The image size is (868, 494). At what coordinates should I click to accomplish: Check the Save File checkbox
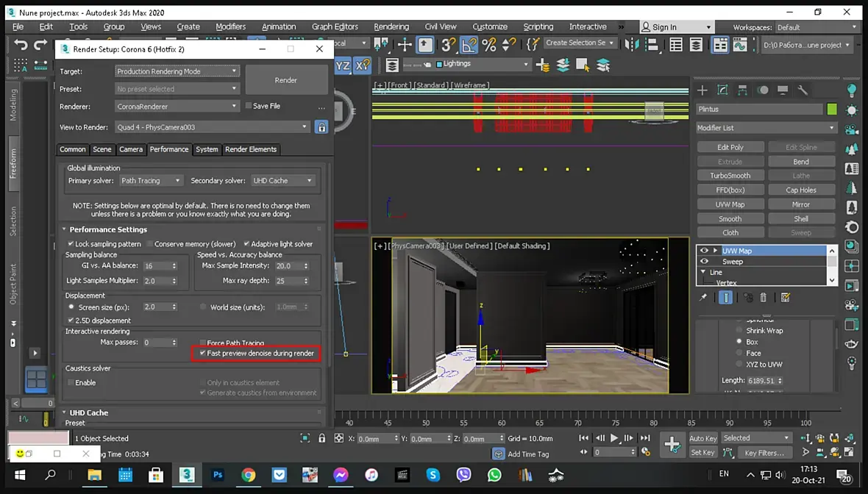point(249,106)
